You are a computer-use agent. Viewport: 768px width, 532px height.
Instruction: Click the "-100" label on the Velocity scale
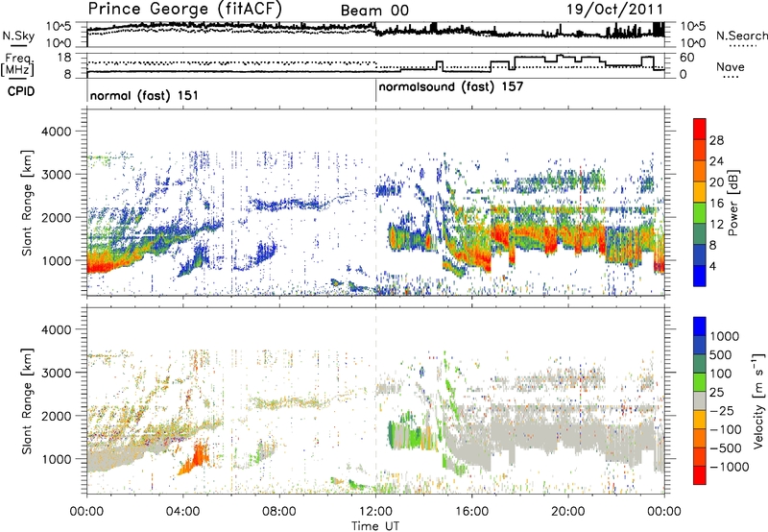[x=725, y=429]
